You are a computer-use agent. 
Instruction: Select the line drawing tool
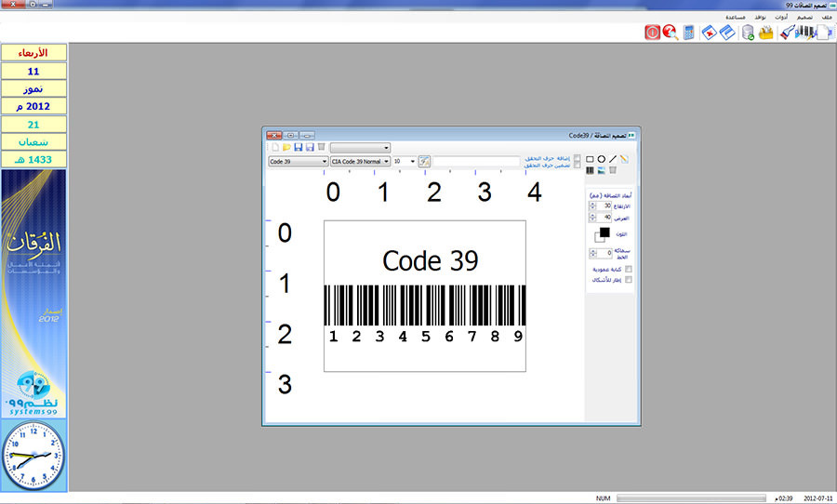(613, 159)
